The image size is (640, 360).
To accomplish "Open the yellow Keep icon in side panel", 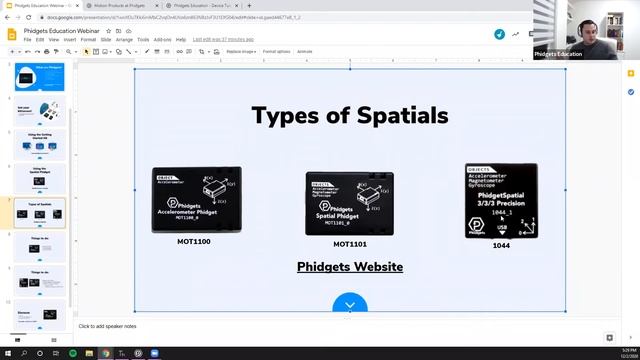I will tap(631, 73).
